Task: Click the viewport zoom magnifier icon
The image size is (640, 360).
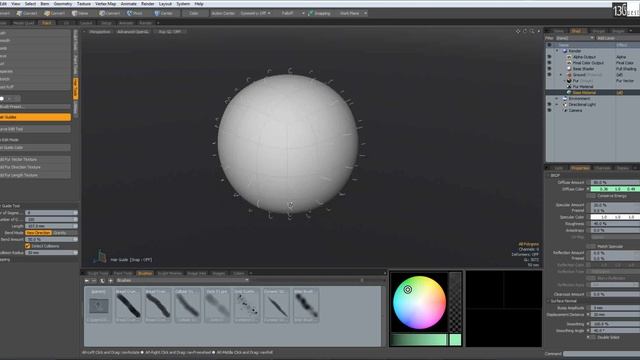Action: (x=532, y=31)
